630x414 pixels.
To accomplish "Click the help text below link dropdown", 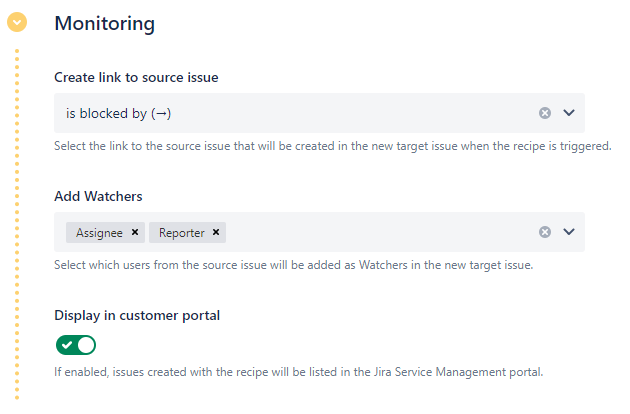I will coord(332,146).
